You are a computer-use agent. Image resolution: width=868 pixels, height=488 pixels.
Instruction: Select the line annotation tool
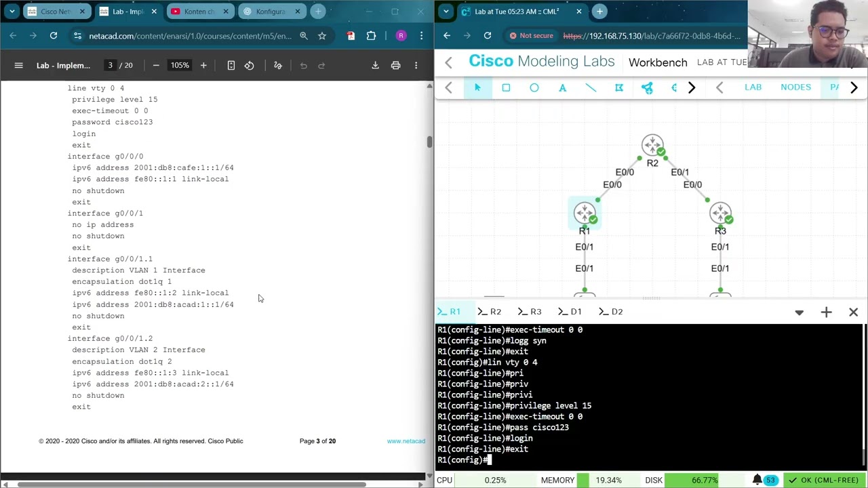click(x=591, y=87)
